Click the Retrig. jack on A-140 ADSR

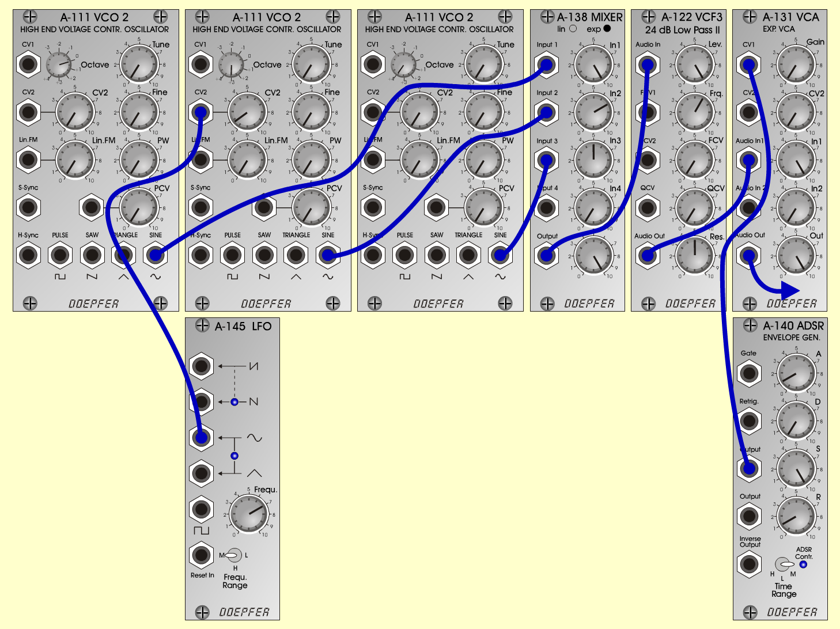pos(749,421)
